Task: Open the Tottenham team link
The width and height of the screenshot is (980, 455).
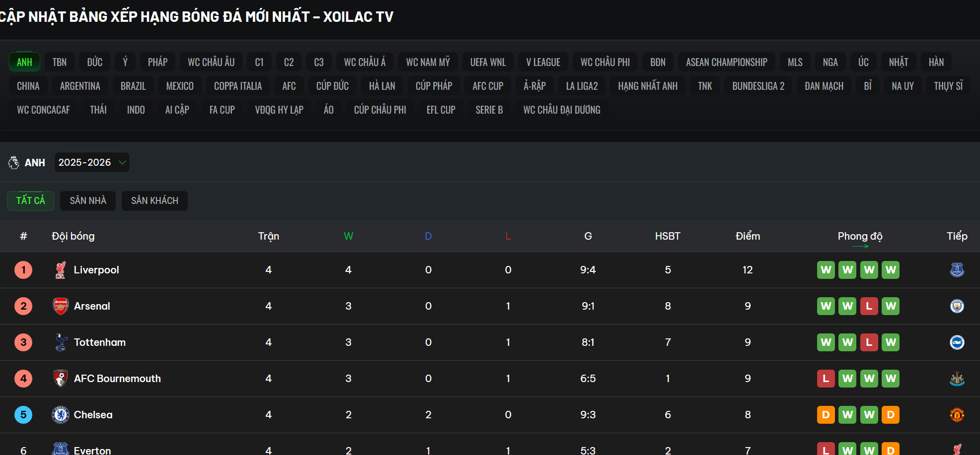Action: tap(99, 342)
